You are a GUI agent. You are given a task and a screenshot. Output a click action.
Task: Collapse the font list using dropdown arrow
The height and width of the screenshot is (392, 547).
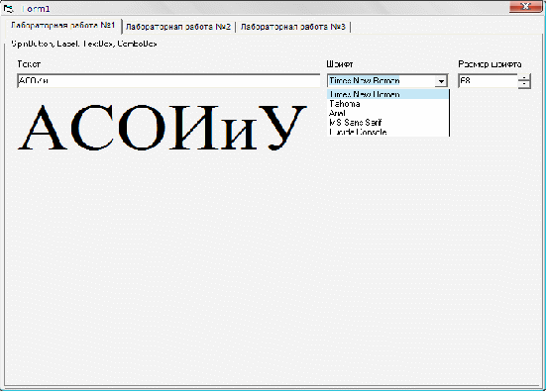pyautogui.click(x=441, y=81)
